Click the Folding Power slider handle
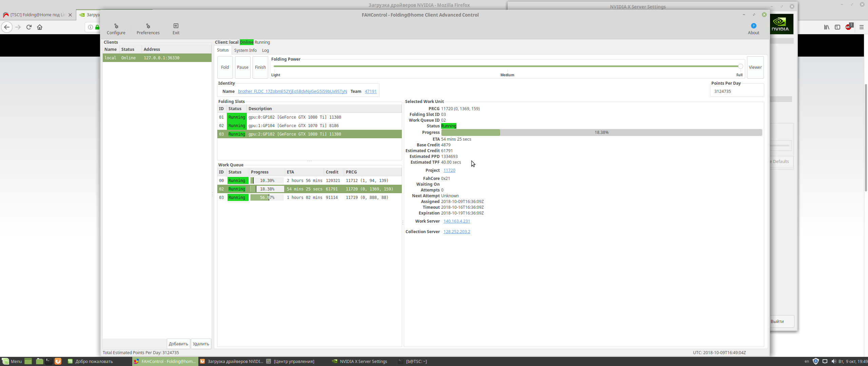Image resolution: width=868 pixels, height=366 pixels. (x=741, y=66)
